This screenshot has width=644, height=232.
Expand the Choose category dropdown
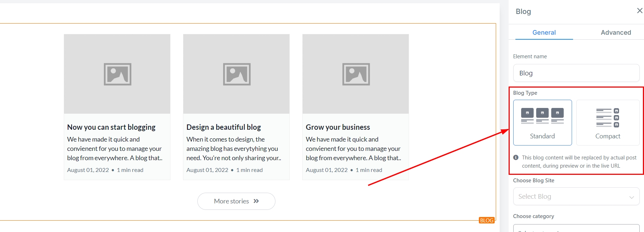576,229
